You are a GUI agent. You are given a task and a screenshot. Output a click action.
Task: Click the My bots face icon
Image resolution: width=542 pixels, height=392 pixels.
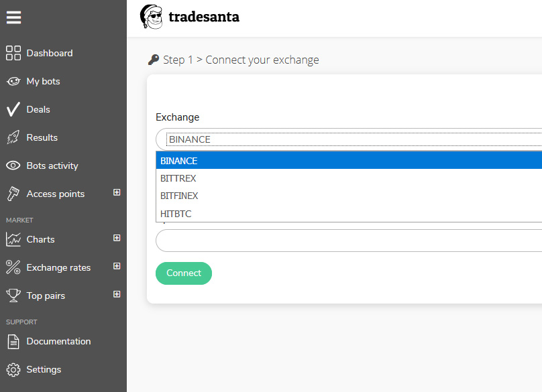13,82
